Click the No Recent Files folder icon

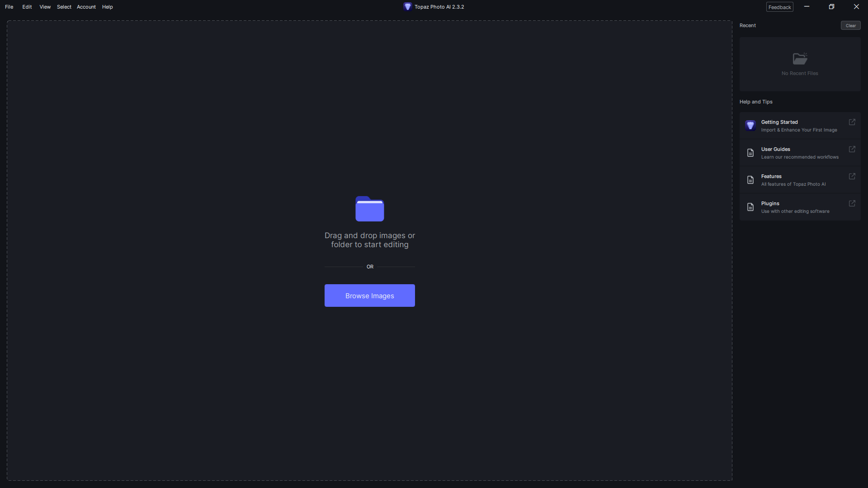pos(800,59)
